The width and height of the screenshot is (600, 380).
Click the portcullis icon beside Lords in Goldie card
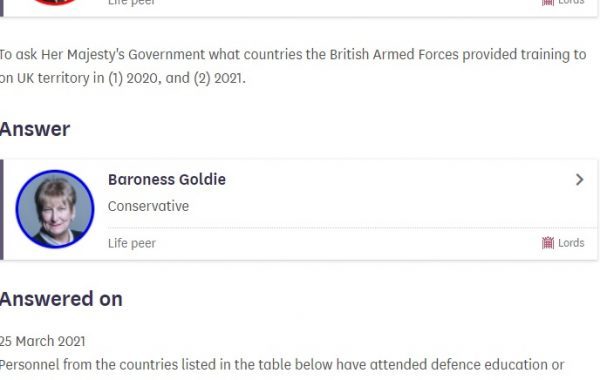click(548, 243)
